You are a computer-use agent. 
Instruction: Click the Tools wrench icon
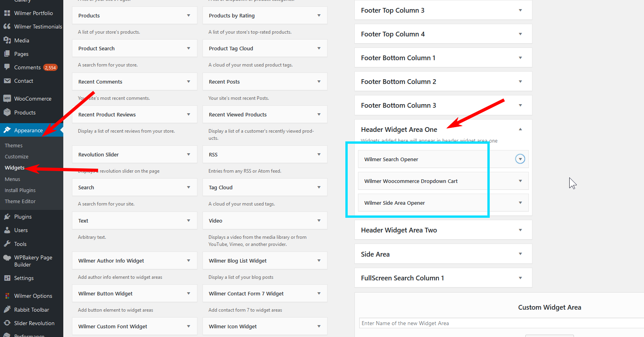point(7,244)
